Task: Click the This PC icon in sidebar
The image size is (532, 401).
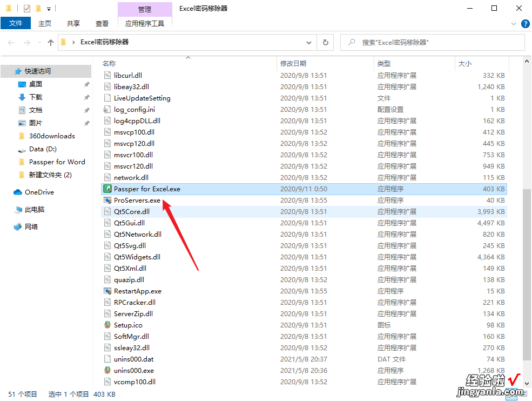Action: [x=18, y=210]
